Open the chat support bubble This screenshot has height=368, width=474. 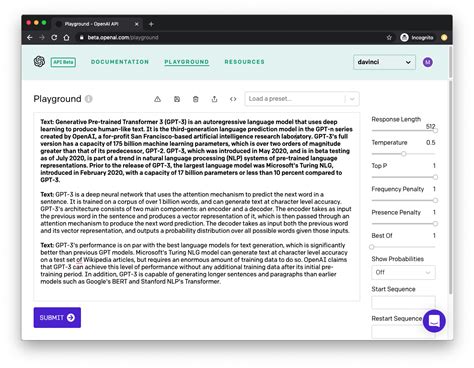[434, 321]
